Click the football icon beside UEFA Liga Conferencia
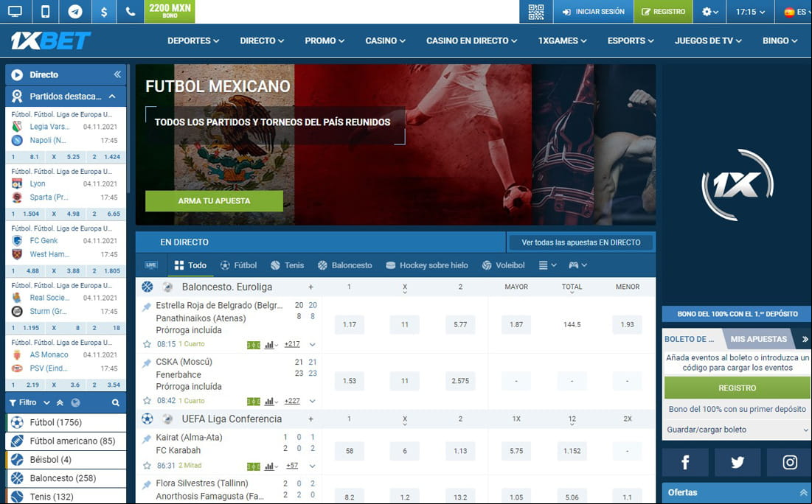The height and width of the screenshot is (504, 812). click(x=148, y=419)
